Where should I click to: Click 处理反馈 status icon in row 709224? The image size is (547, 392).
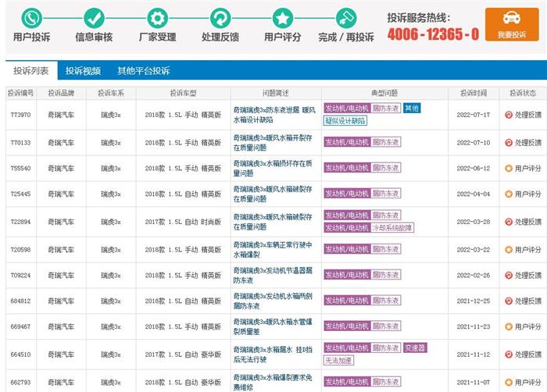click(509, 276)
